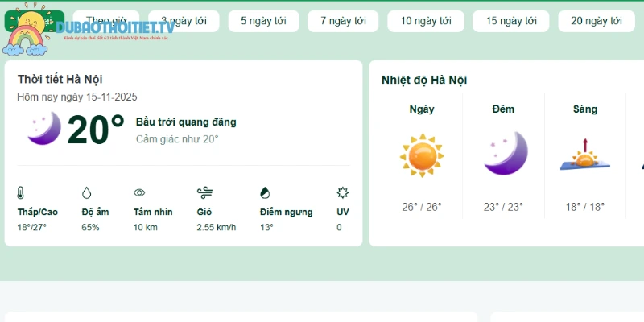Click the 'Sáng' column label

[585, 109]
